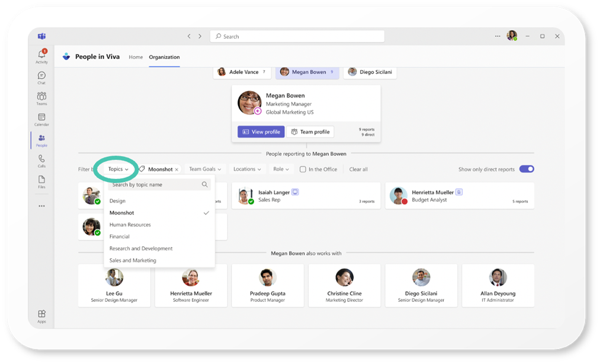Open the Calendar from the sidebar
The image size is (600, 364).
coord(41,118)
